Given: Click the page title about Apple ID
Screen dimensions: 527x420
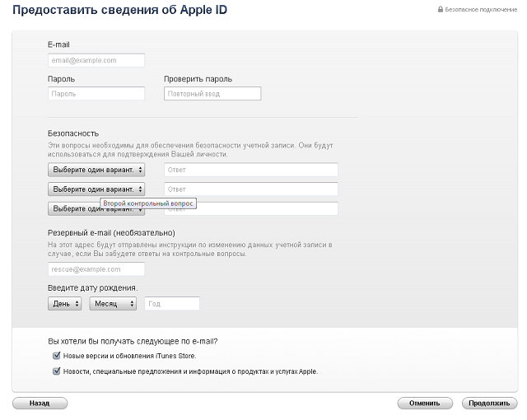Looking at the screenshot, I should pos(120,10).
